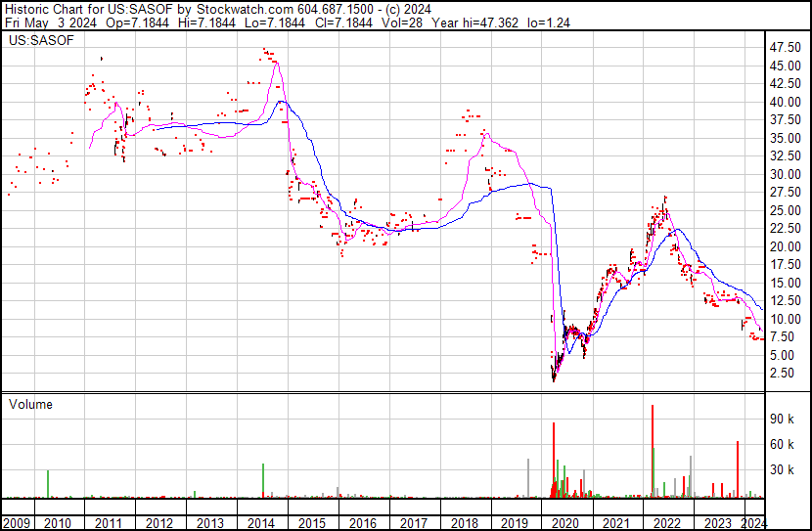Viewport: 812px width, 531px height.
Task: Click the 2.50 price axis label
Action: pos(782,374)
